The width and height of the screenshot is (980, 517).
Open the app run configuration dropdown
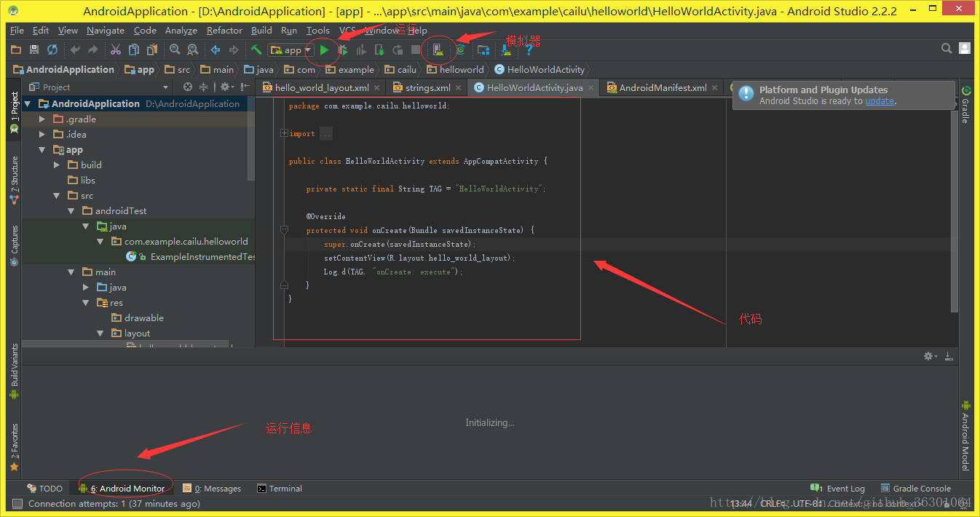290,50
